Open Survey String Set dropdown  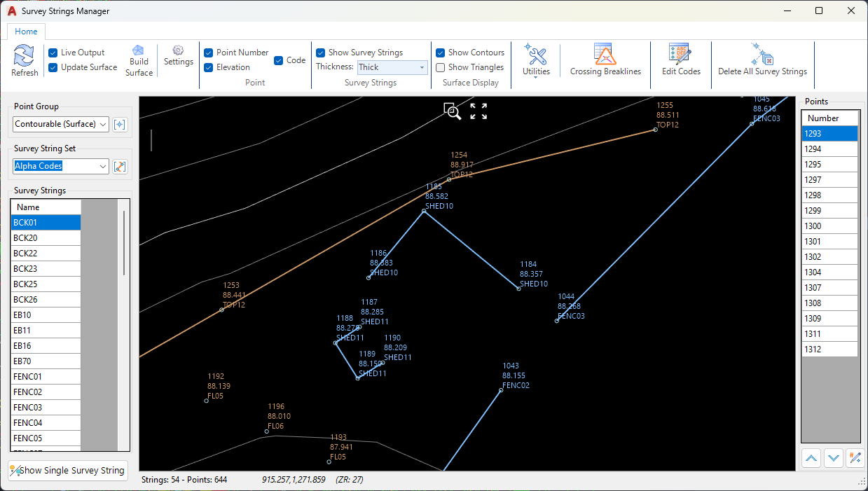pyautogui.click(x=61, y=166)
